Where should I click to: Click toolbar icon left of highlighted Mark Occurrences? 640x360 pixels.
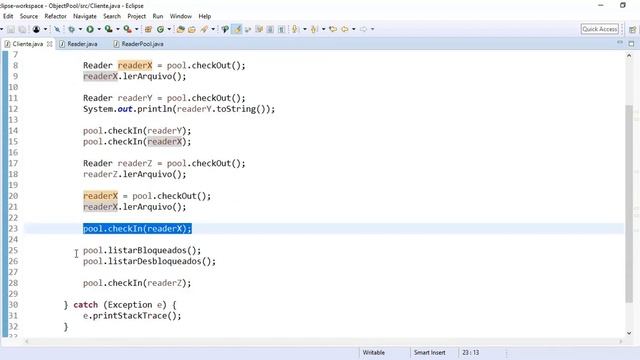[225, 29]
